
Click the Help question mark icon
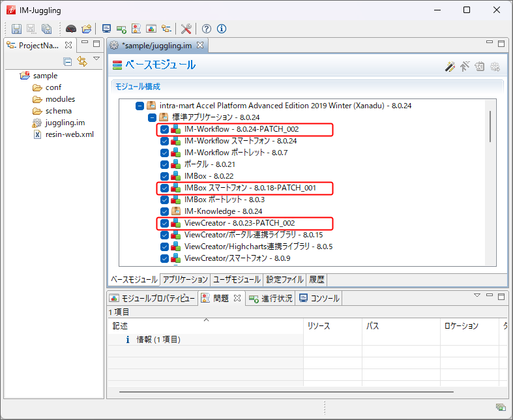click(207, 29)
